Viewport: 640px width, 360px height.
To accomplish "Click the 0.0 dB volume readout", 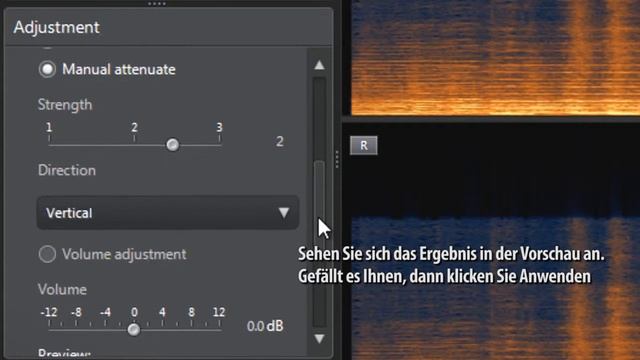I will [x=265, y=326].
